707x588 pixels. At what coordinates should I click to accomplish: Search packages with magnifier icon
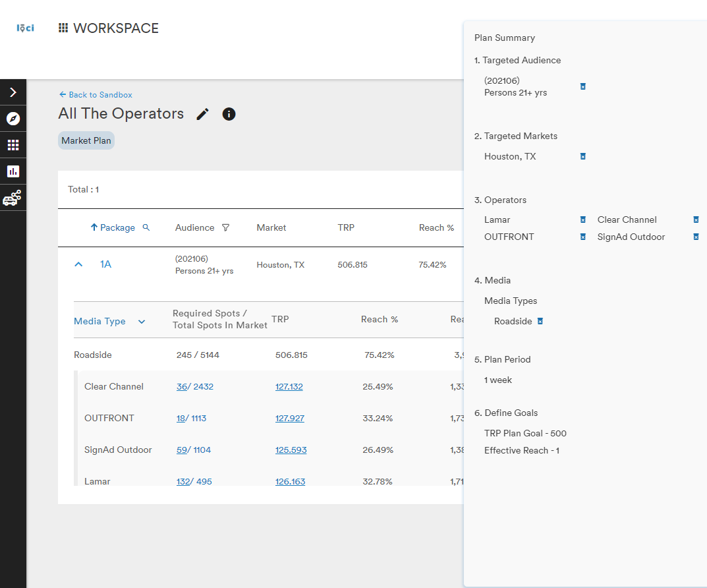146,227
